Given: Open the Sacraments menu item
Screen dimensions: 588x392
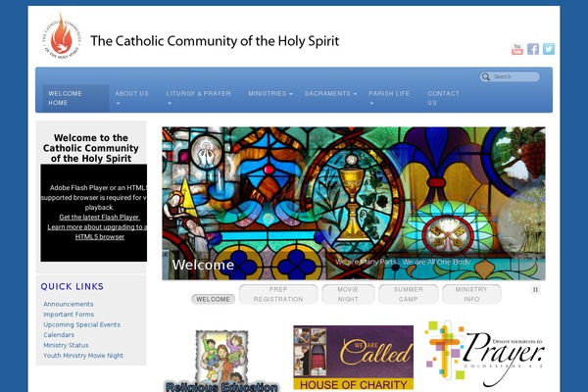Looking at the screenshot, I should (327, 94).
